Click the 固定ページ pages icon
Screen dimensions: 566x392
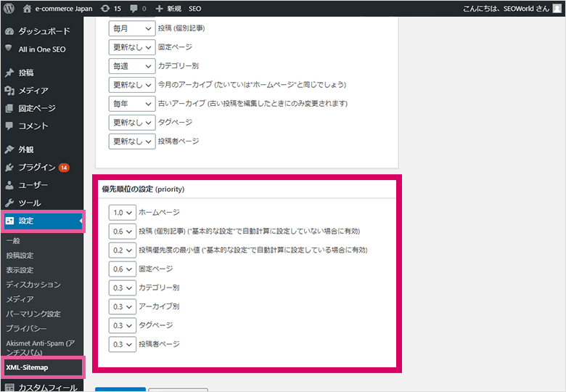pyautogui.click(x=9, y=108)
